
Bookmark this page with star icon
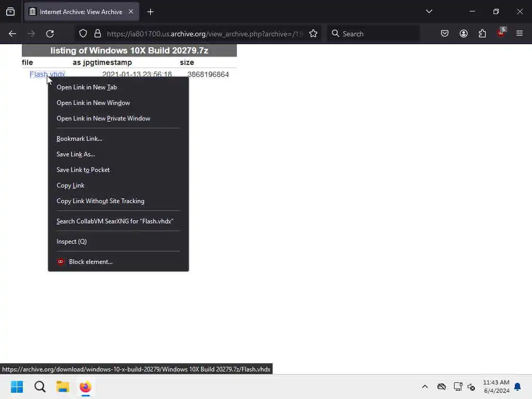tap(313, 34)
